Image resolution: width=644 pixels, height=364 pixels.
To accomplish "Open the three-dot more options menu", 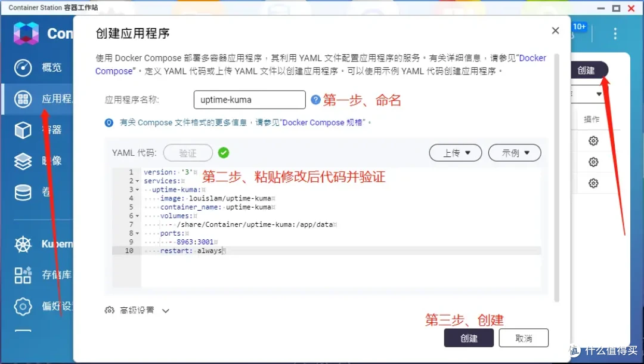I will [615, 33].
